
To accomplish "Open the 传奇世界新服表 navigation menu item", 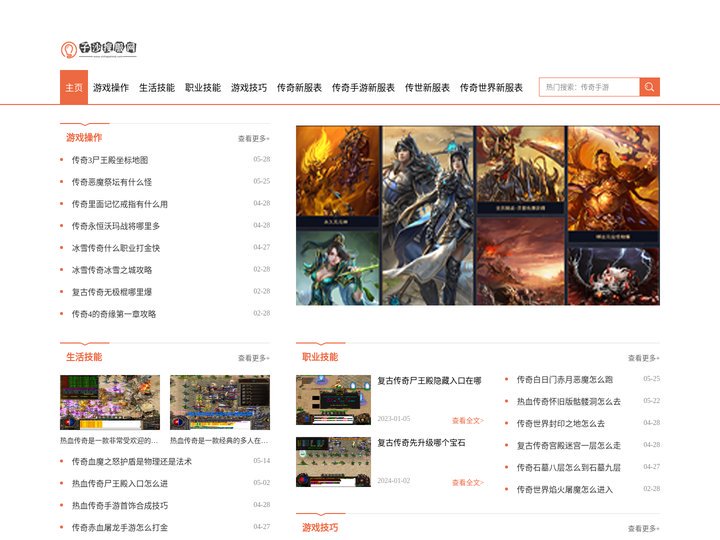I will tap(491, 87).
